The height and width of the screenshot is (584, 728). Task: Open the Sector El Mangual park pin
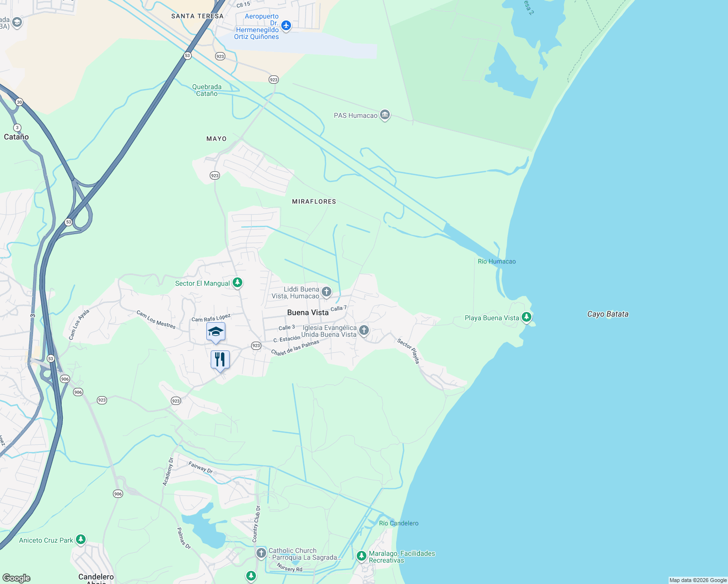pyautogui.click(x=237, y=283)
